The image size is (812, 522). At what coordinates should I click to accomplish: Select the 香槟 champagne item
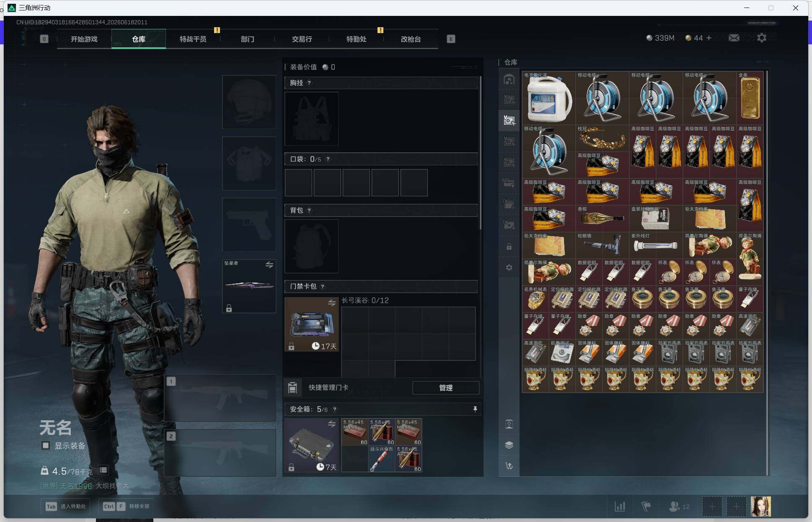tap(603, 219)
